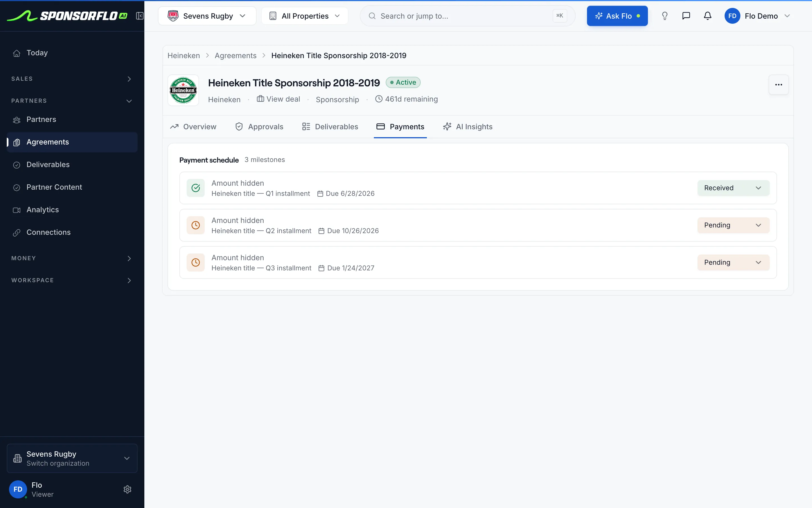Viewport: 812px width, 508px height.
Task: Click the FD avatar in the top bar
Action: 732,16
